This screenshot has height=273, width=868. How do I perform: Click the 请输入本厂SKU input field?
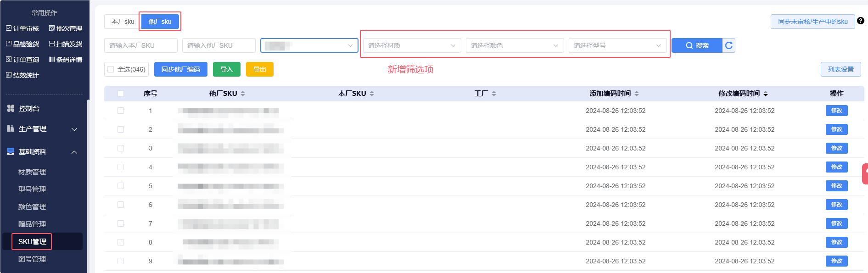pyautogui.click(x=140, y=45)
